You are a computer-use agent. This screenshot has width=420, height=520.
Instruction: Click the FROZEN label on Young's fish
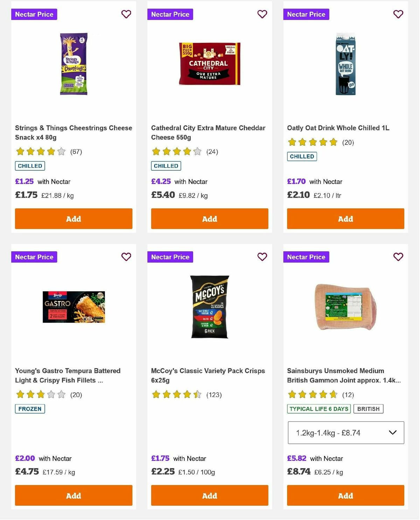(30, 409)
